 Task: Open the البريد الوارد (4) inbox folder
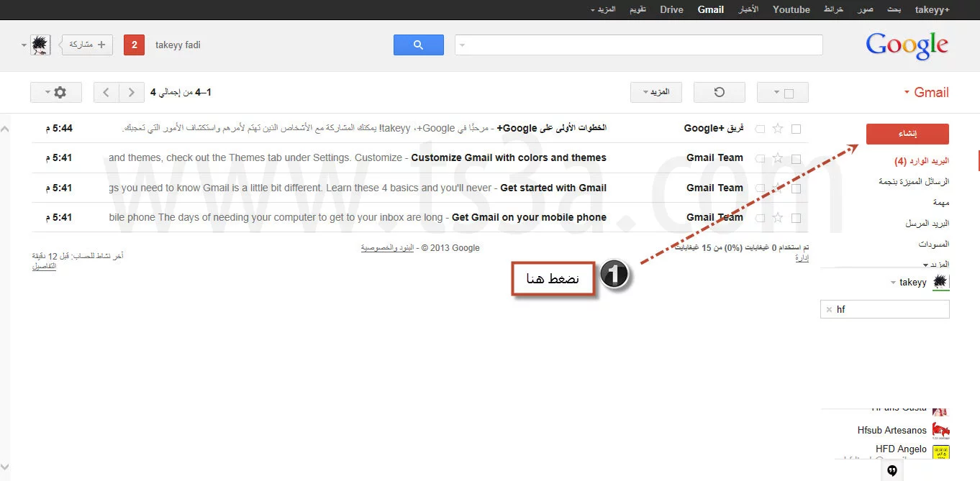tap(922, 161)
